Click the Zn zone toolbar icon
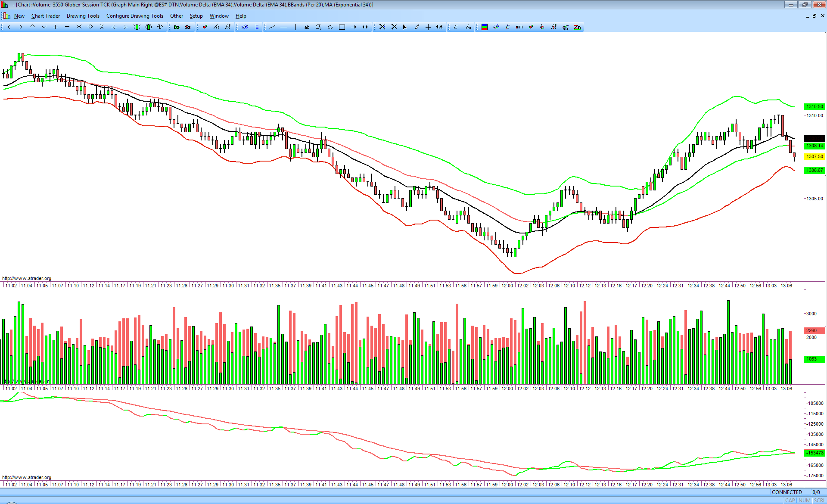The width and height of the screenshot is (827, 504). [x=577, y=27]
